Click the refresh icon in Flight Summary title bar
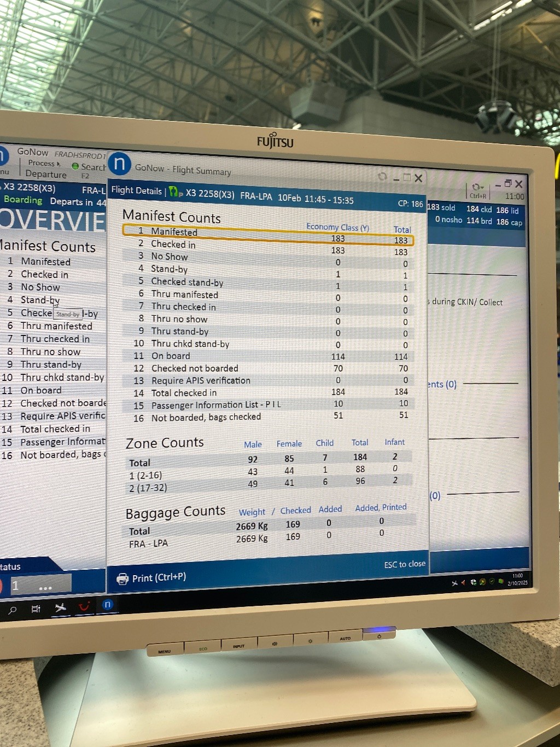The height and width of the screenshot is (747, 560). [x=382, y=176]
